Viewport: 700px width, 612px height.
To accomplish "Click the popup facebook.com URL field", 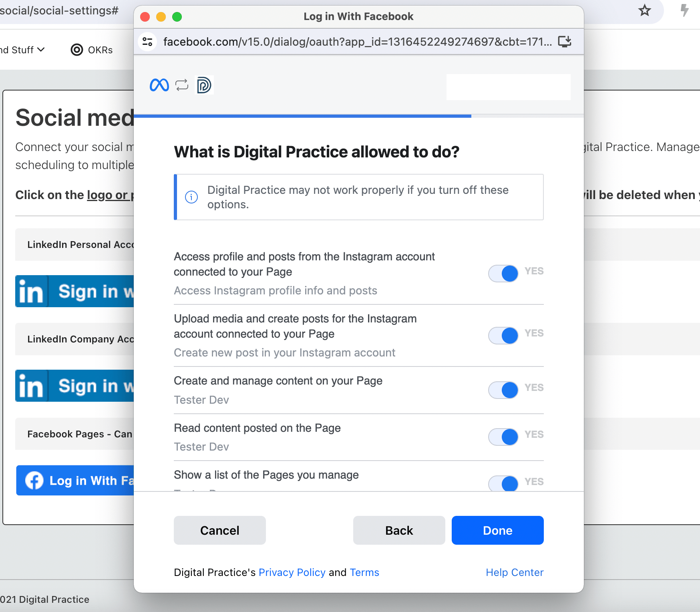I will point(357,42).
